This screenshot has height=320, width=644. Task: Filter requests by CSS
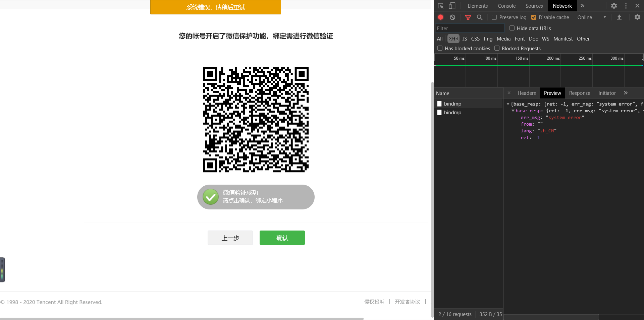tap(475, 39)
